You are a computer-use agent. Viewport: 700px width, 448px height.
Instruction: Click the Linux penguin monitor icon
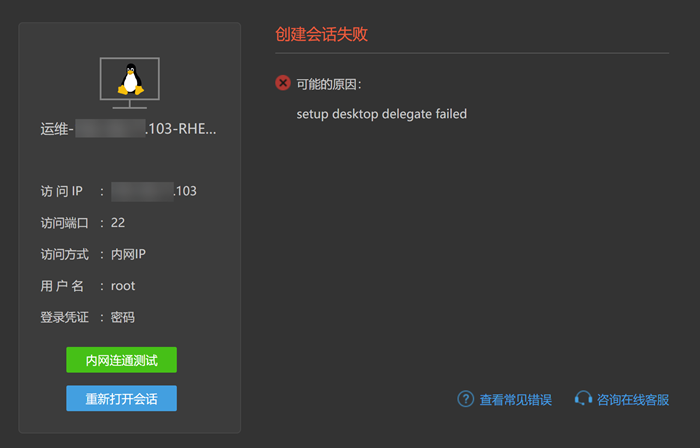click(129, 81)
